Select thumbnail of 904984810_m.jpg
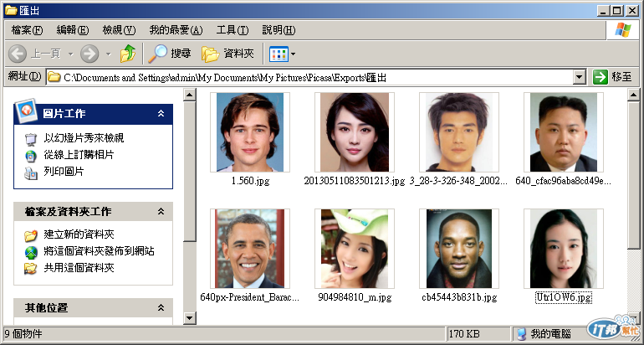Screen dimensions: 644x345 coord(355,249)
